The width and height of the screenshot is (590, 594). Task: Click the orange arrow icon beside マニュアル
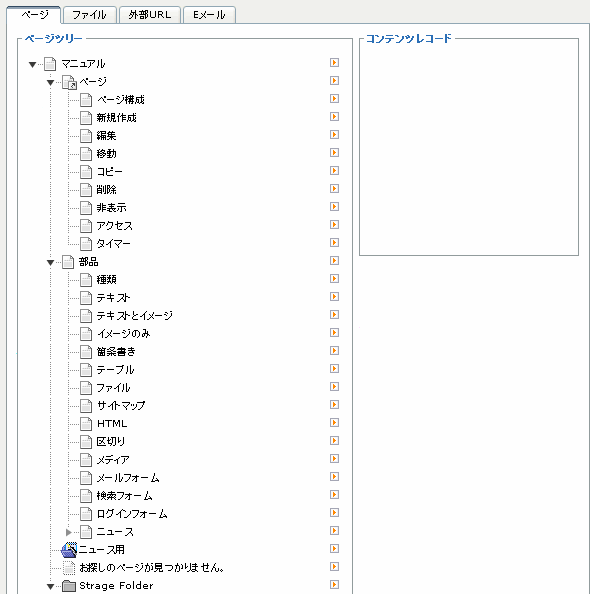coord(334,63)
